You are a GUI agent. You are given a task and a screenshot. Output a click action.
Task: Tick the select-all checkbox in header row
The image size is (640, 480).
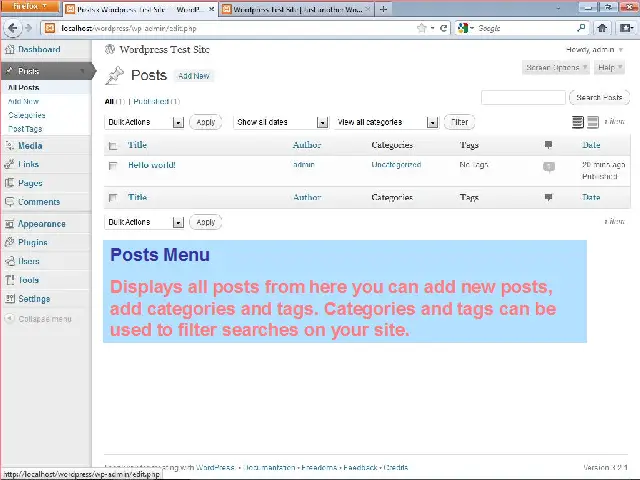113,146
